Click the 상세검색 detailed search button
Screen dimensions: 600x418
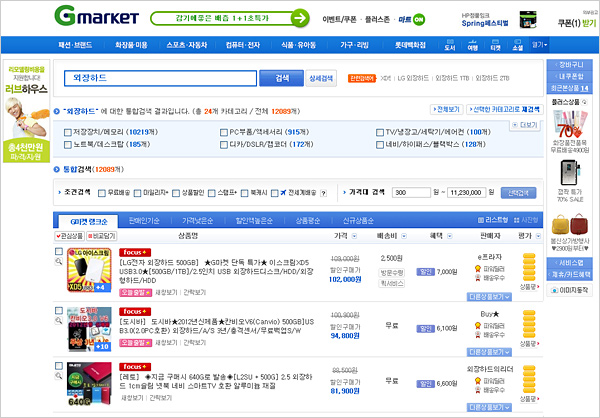[321, 78]
